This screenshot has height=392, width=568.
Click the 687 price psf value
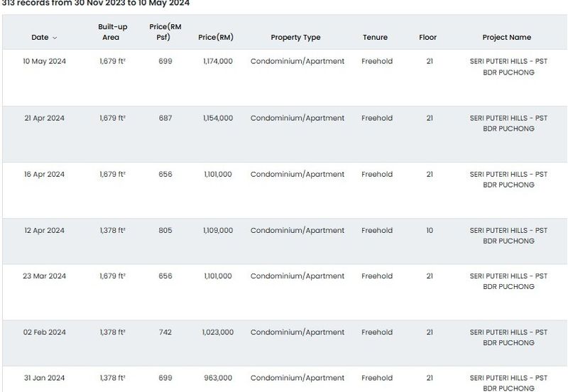(165, 119)
